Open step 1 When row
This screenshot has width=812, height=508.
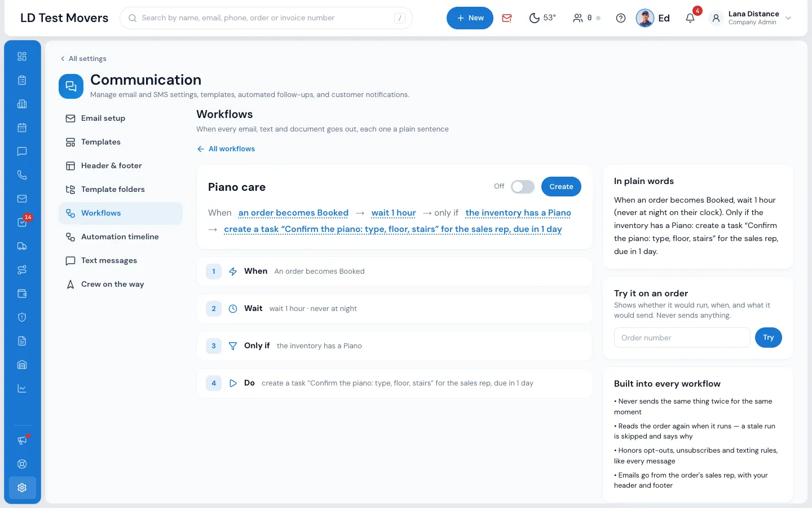click(x=395, y=271)
